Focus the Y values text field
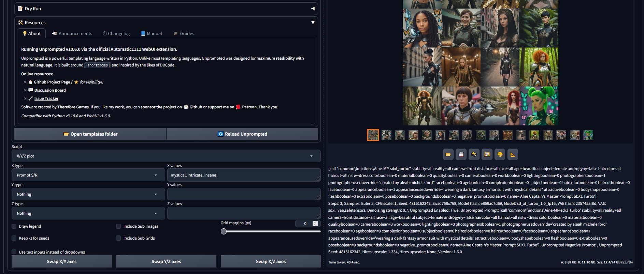 click(244, 194)
